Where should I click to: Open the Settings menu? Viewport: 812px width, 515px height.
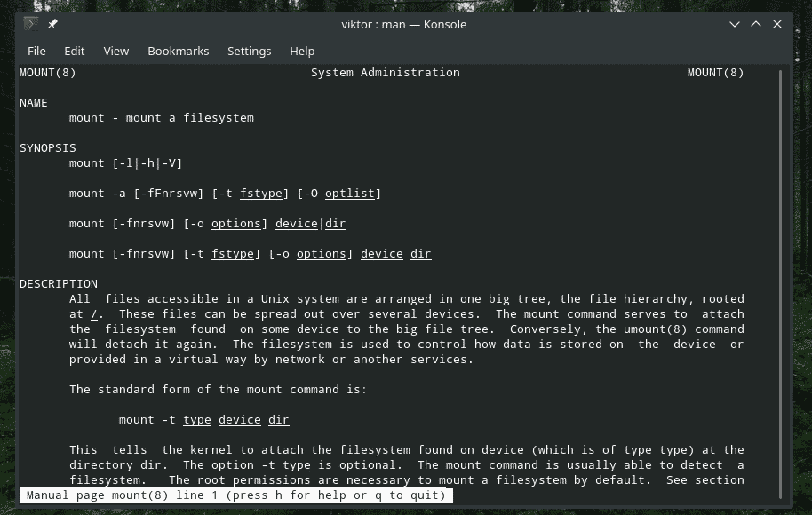click(249, 51)
